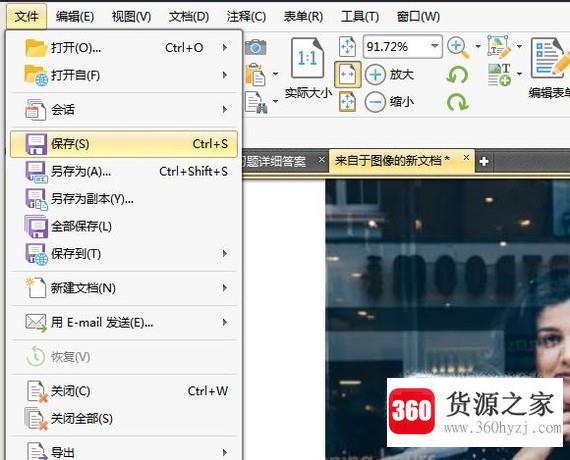Choose 全部保存(L) menu entry
This screenshot has height=460, width=570.
point(124,226)
